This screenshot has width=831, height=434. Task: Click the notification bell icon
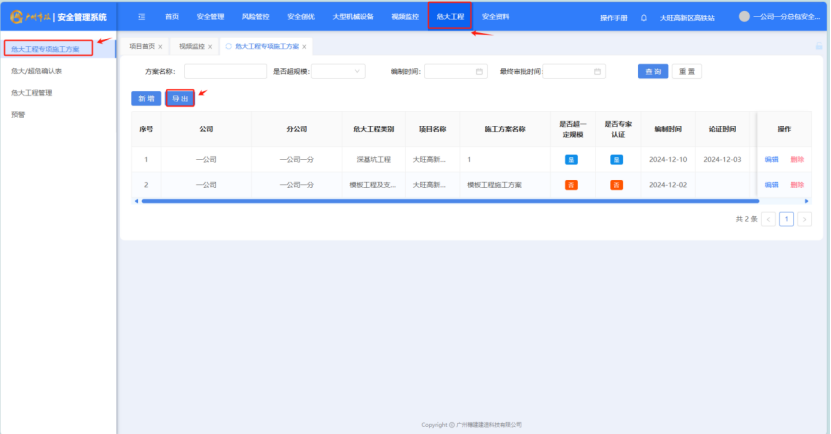pos(643,18)
